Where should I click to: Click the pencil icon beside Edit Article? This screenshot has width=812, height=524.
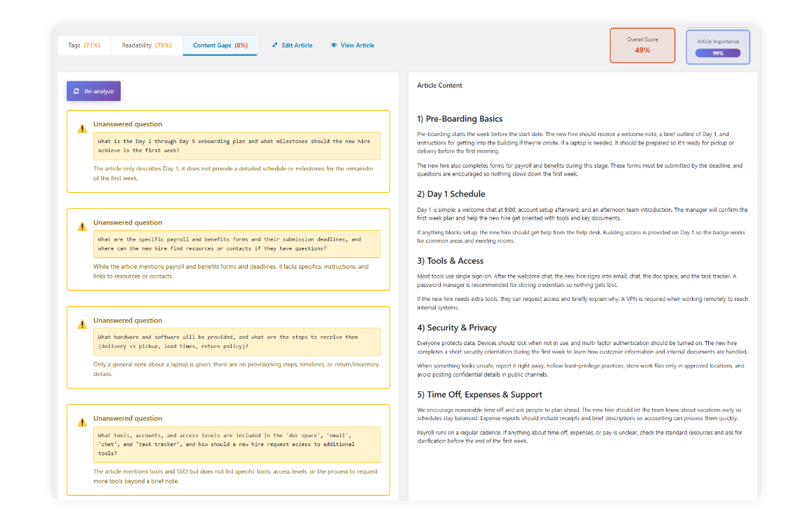pos(275,46)
